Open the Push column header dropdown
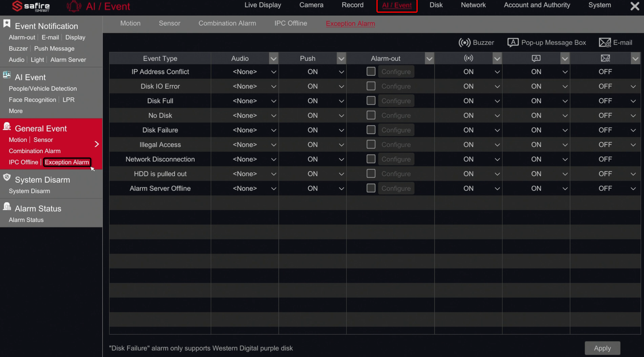The height and width of the screenshot is (357, 644). pos(341,59)
